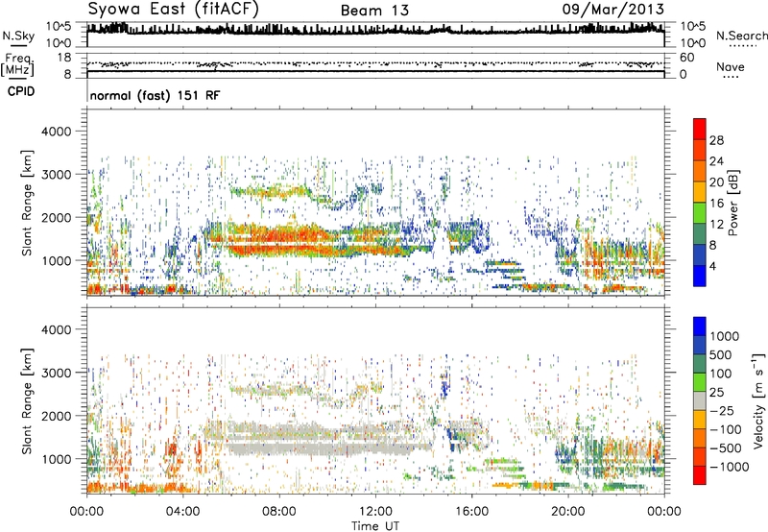The width and height of the screenshot is (768, 532).
Task: Click the 'Velocity [m s⁻¹]' colorbar label
Action: [x=758, y=400]
